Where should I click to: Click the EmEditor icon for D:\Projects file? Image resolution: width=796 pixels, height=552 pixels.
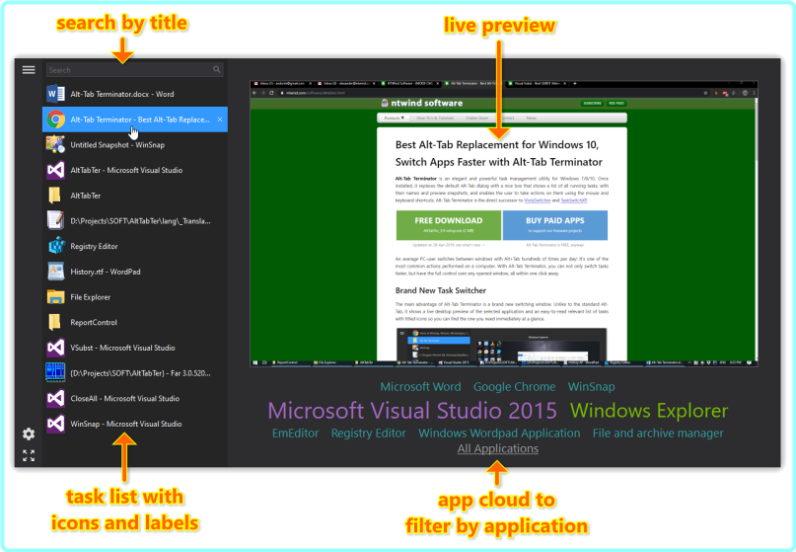(x=55, y=220)
